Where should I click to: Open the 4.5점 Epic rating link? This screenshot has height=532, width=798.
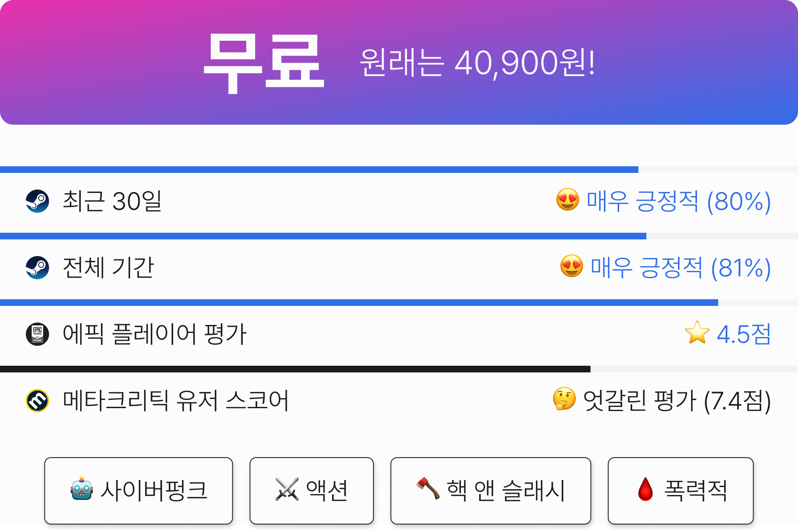pyautogui.click(x=744, y=334)
